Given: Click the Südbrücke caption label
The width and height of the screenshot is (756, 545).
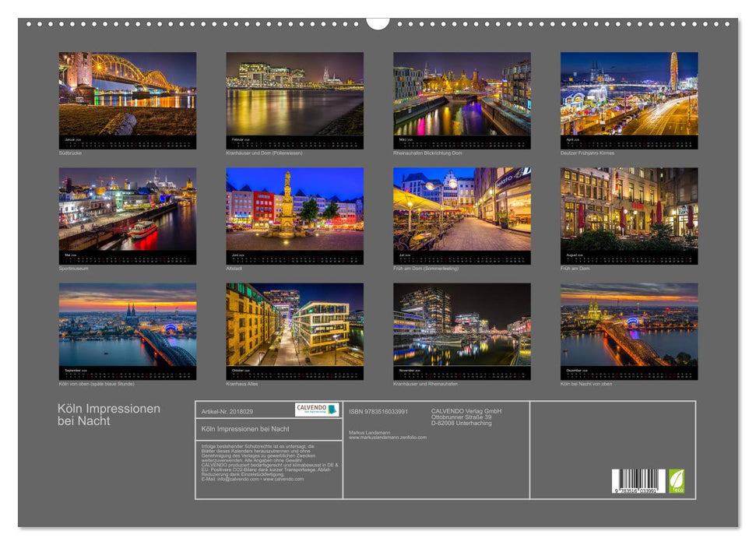Looking at the screenshot, I should (72, 152).
